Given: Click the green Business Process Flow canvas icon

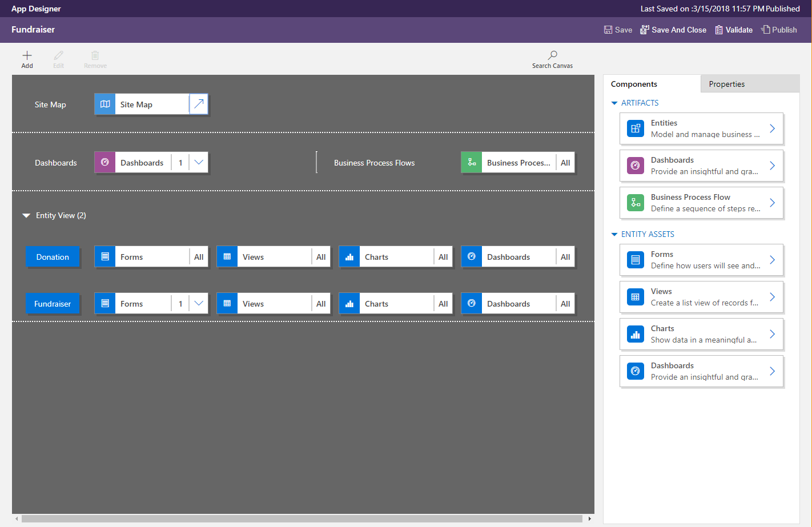Looking at the screenshot, I should click(472, 163).
